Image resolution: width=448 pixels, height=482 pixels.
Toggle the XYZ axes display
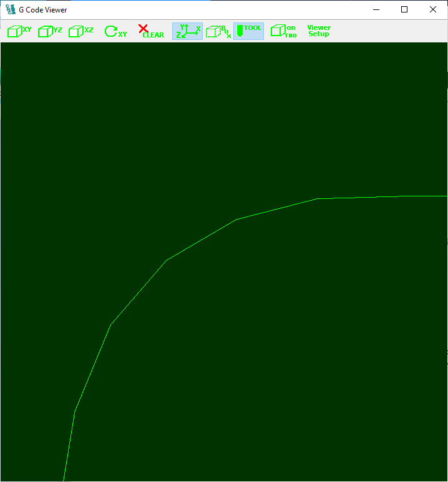(x=187, y=31)
